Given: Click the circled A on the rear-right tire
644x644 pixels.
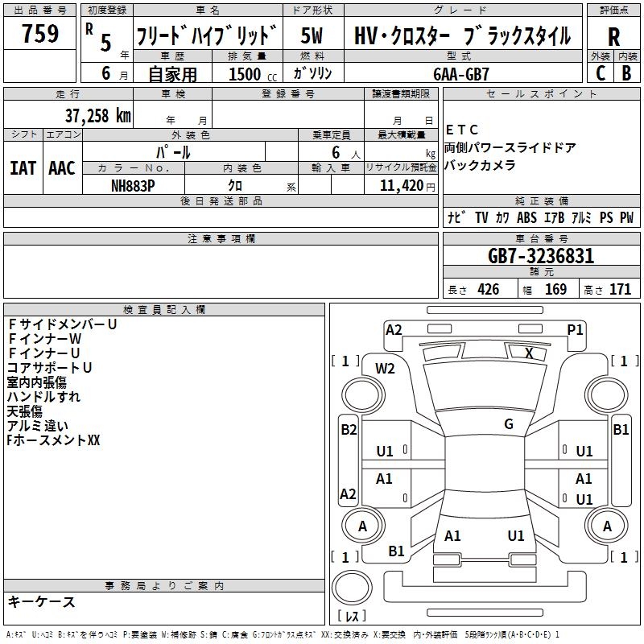Looking at the screenshot, I should click(x=608, y=526).
